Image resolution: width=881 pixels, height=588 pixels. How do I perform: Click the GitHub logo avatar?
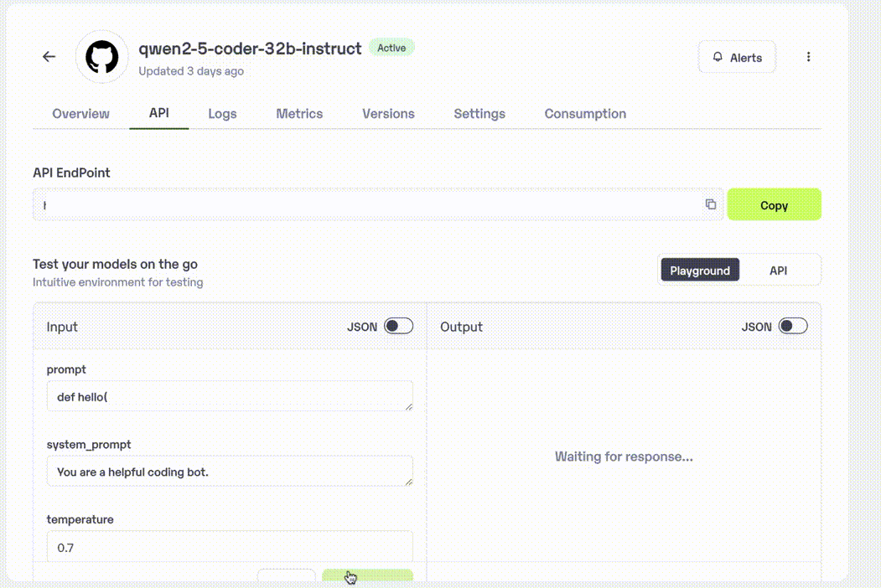pyautogui.click(x=102, y=57)
